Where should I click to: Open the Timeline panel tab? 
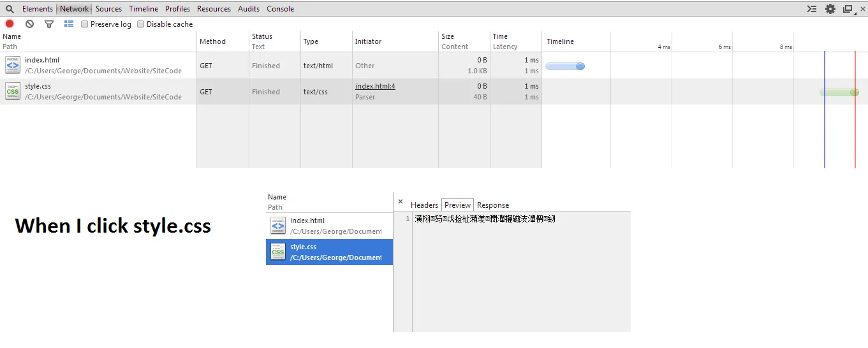click(x=143, y=9)
